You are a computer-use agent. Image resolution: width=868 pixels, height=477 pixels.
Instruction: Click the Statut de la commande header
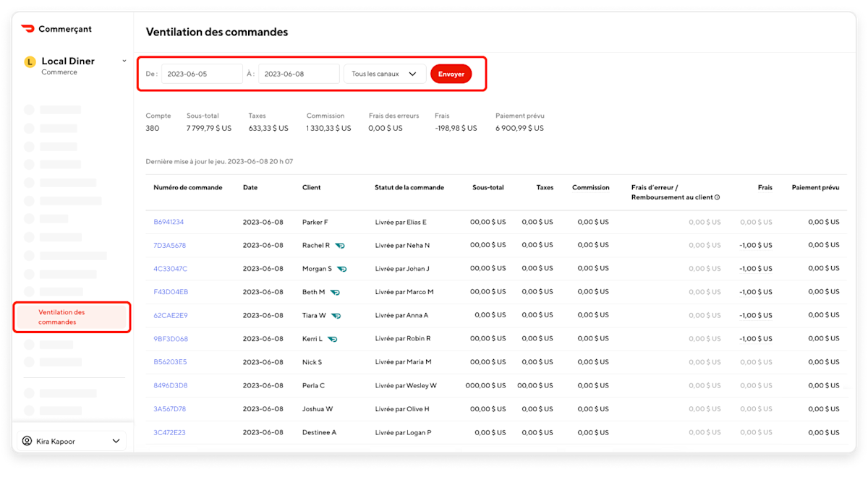point(409,187)
